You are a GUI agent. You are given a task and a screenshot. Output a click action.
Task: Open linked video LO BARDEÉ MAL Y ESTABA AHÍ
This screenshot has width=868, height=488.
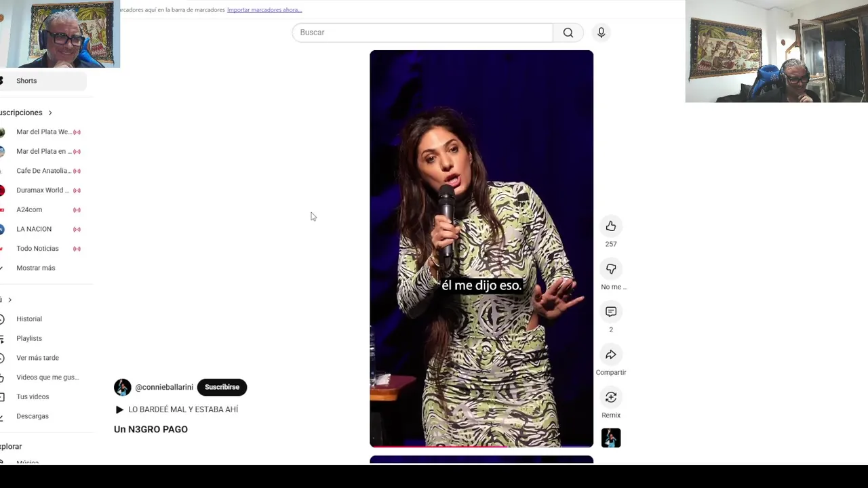pyautogui.click(x=176, y=409)
